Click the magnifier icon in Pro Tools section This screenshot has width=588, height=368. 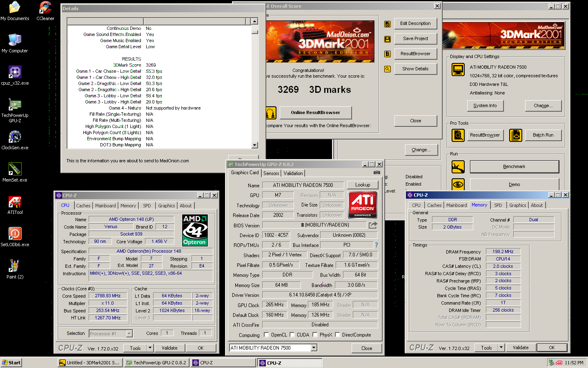tap(458, 135)
